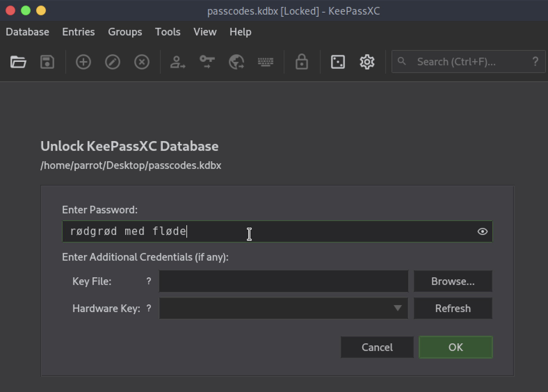Copy username icon in toolbar

coord(178,62)
